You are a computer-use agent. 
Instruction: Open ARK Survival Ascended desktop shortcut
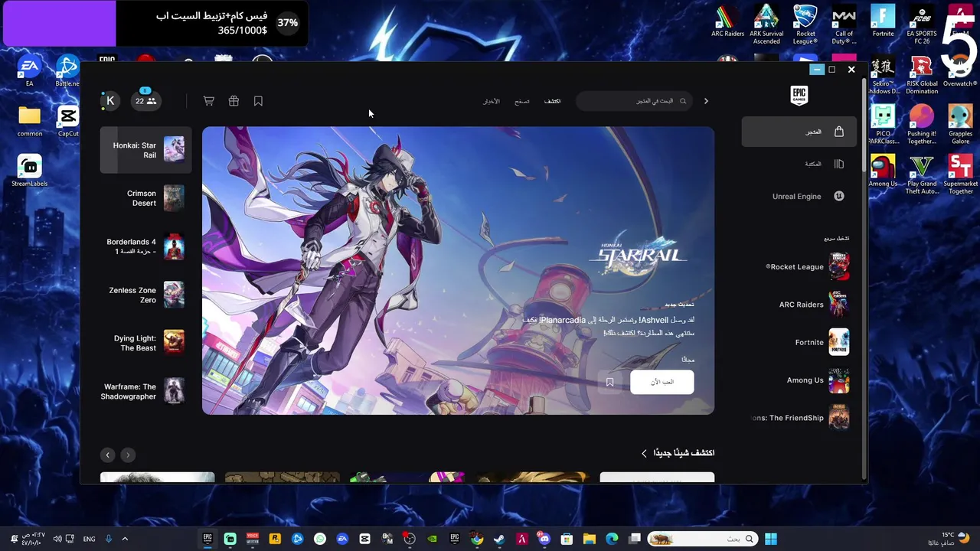(766, 24)
